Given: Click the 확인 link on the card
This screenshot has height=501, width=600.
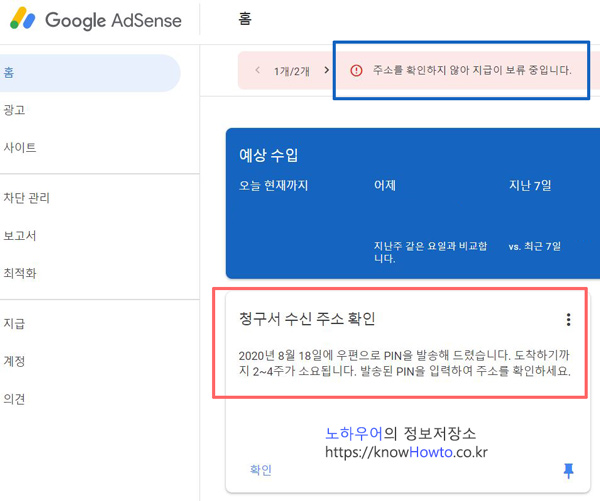Looking at the screenshot, I should coord(261,470).
